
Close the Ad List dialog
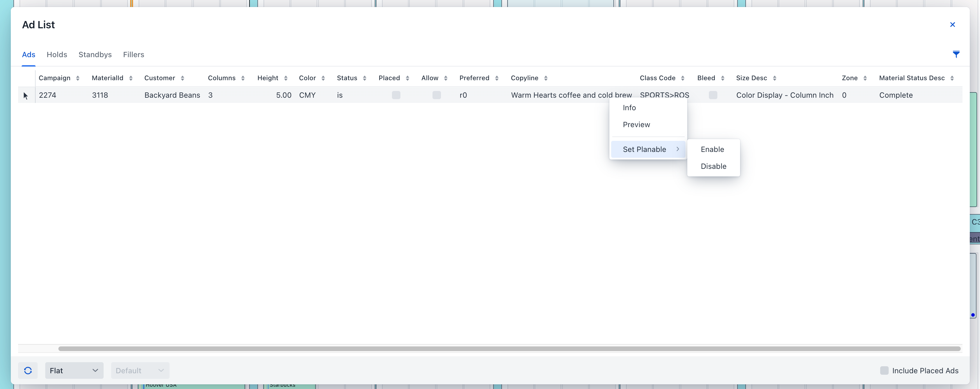(x=952, y=25)
